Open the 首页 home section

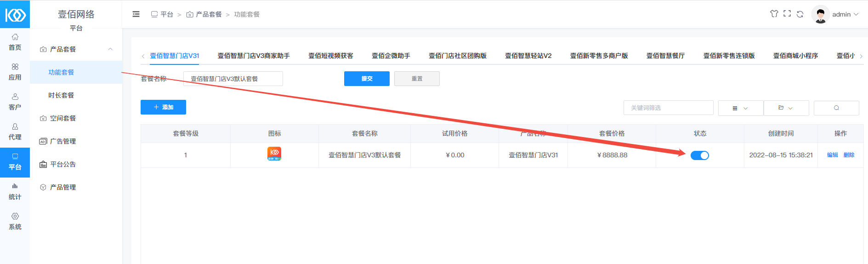click(15, 42)
